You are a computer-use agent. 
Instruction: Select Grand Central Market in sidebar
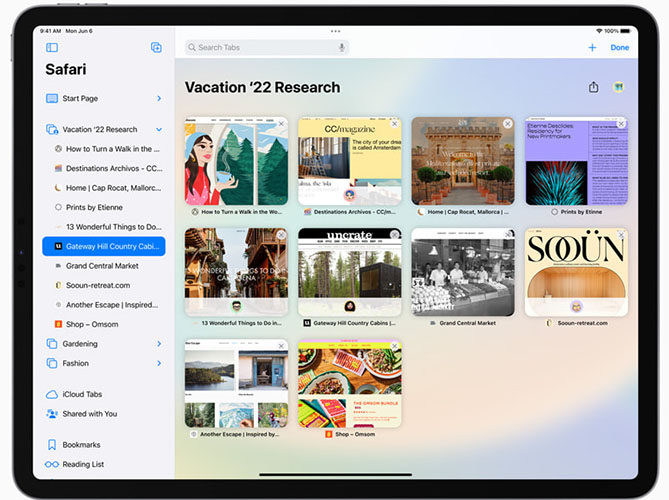coord(102,266)
